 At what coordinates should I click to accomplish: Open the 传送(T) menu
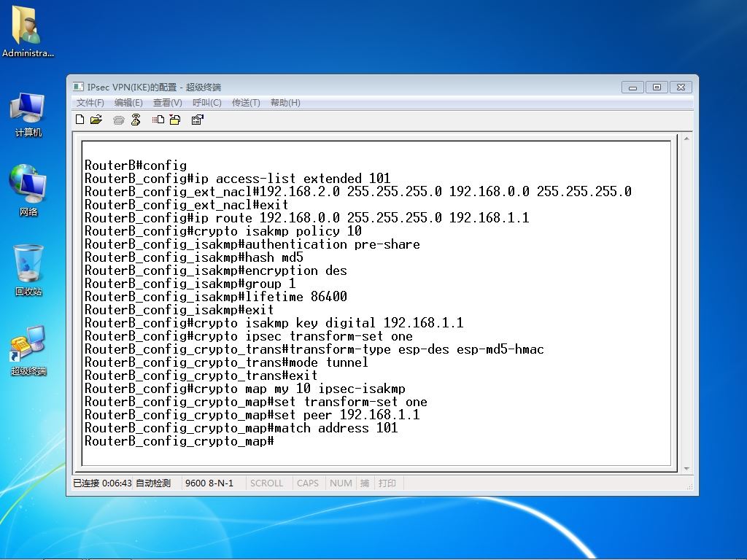point(246,102)
